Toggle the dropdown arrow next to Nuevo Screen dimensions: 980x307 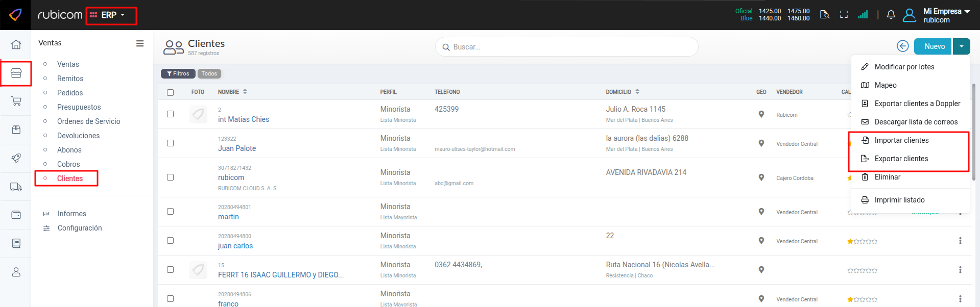click(961, 46)
